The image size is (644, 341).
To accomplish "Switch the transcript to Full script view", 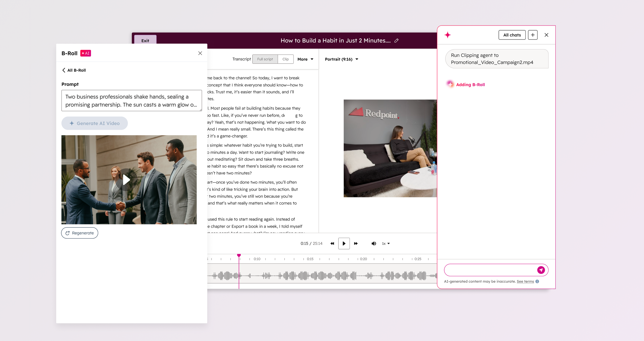I will [x=265, y=59].
